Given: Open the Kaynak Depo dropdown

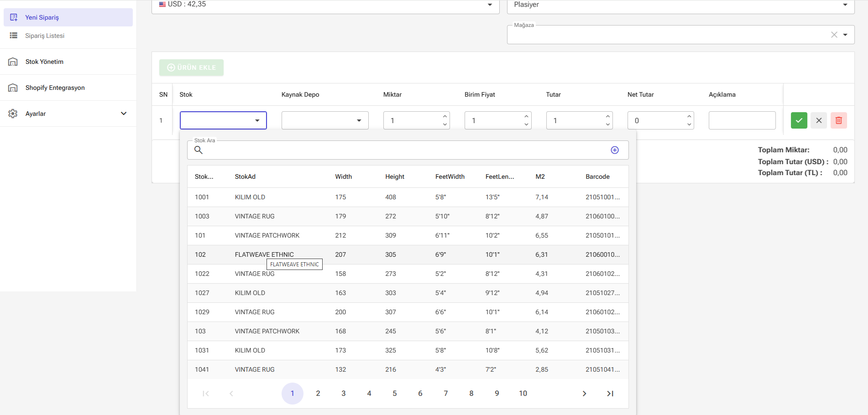Looking at the screenshot, I should [x=324, y=120].
